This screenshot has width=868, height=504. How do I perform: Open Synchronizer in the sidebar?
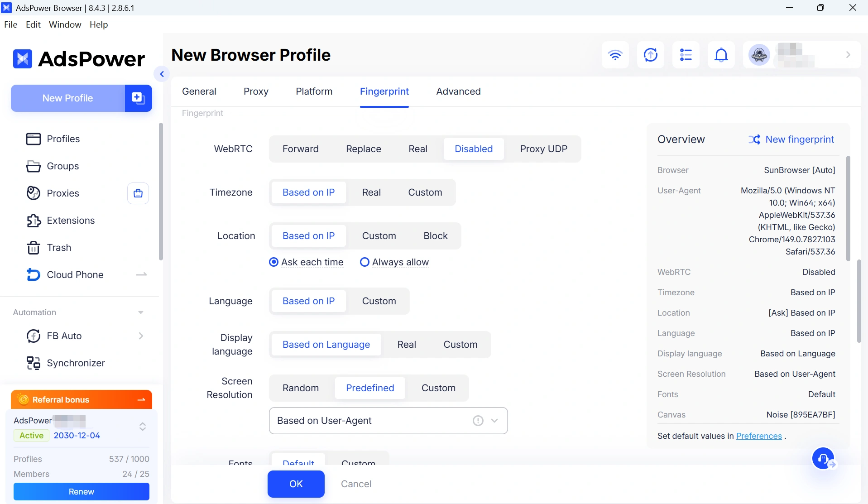pyautogui.click(x=76, y=363)
